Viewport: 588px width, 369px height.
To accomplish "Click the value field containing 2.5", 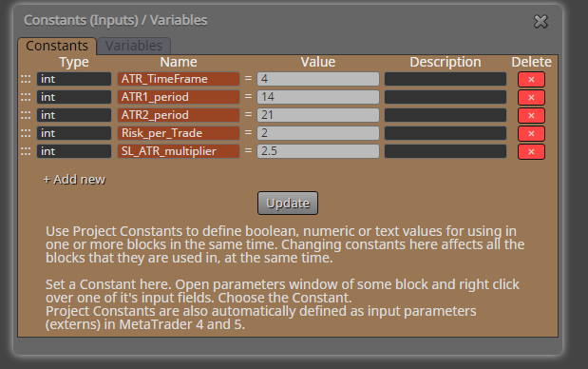I will click(x=318, y=151).
